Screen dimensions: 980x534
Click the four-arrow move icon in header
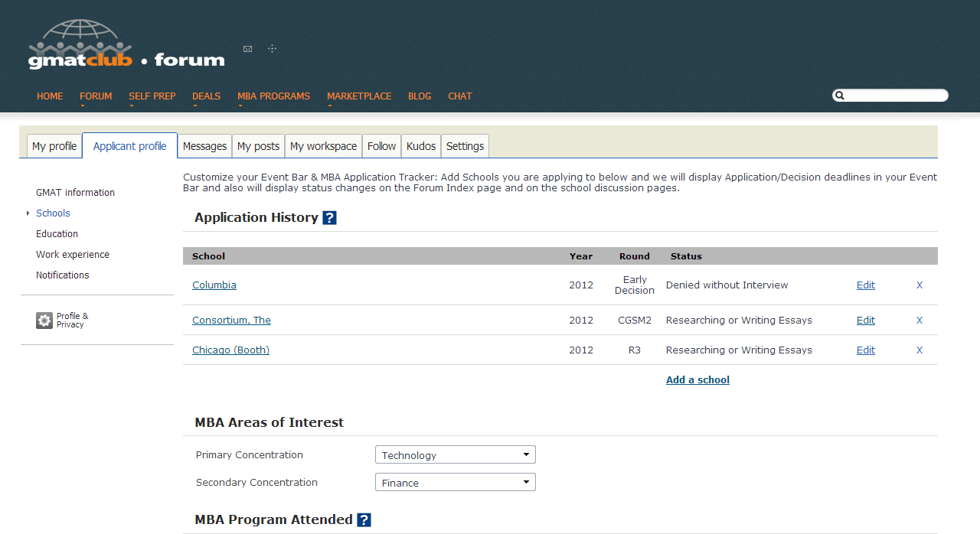click(x=272, y=49)
